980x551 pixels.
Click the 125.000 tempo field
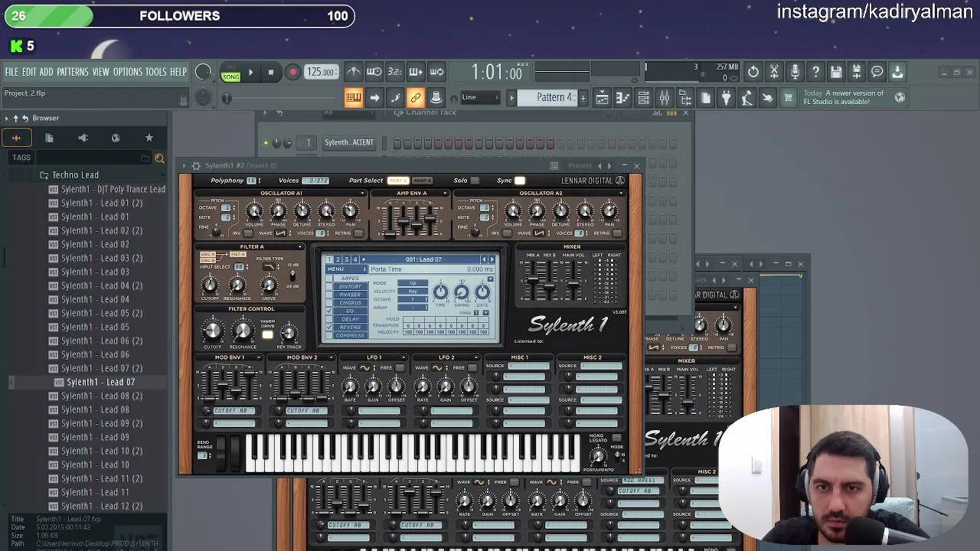click(x=321, y=72)
